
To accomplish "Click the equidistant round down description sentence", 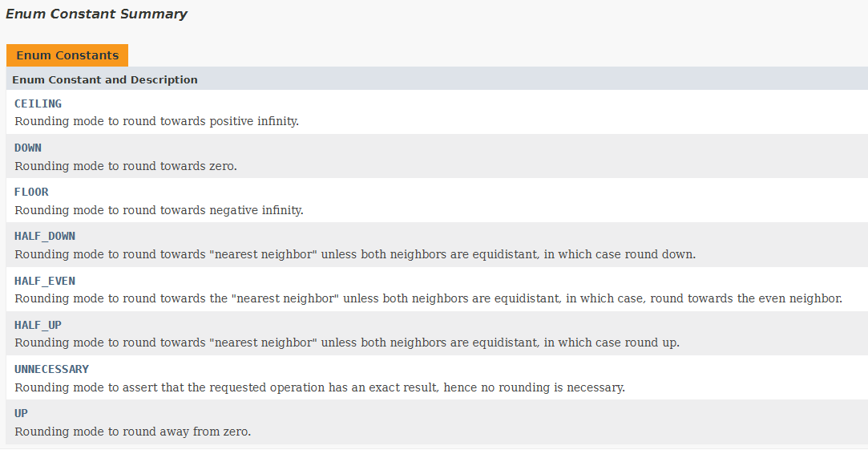I will [355, 254].
